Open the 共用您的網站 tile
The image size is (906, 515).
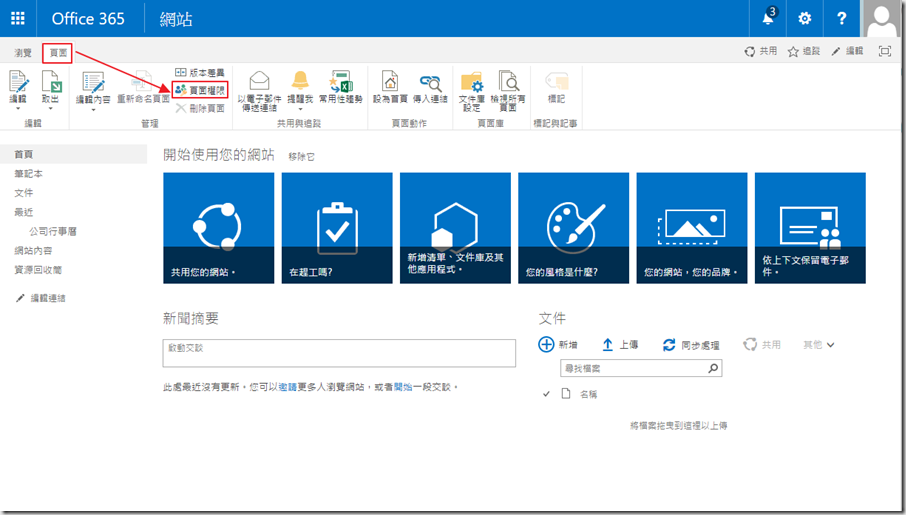pos(218,227)
